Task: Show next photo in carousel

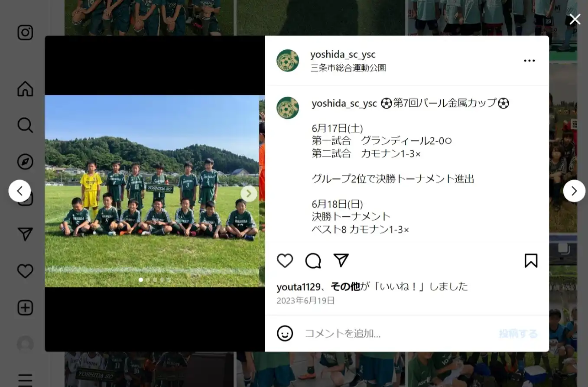Action: [249, 193]
